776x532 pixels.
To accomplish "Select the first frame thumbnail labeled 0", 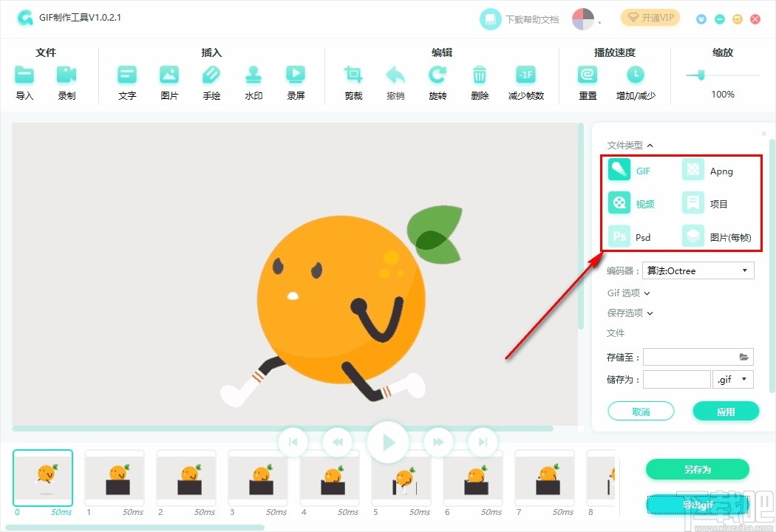I will [x=42, y=479].
